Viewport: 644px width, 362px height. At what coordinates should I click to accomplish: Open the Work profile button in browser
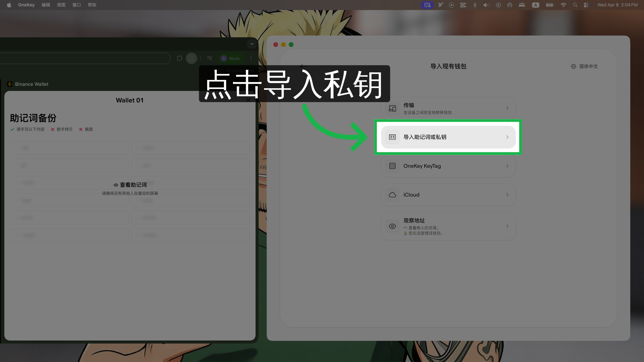230,58
